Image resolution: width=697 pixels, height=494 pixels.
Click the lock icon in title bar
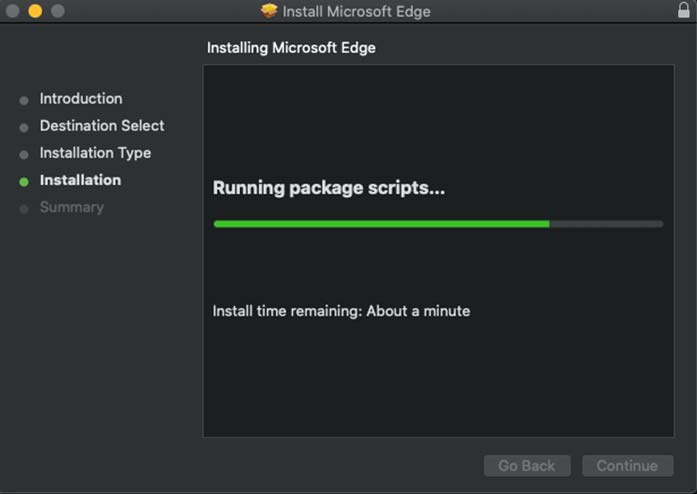click(684, 10)
